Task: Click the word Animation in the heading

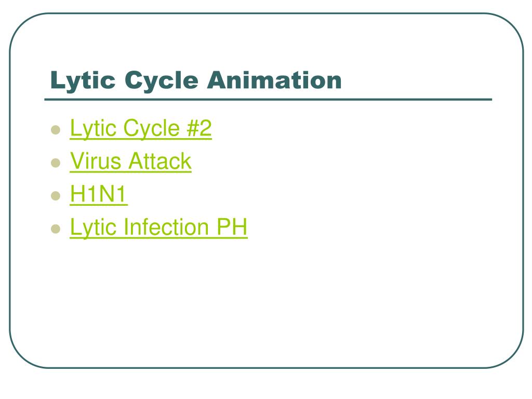Action: click(x=274, y=80)
